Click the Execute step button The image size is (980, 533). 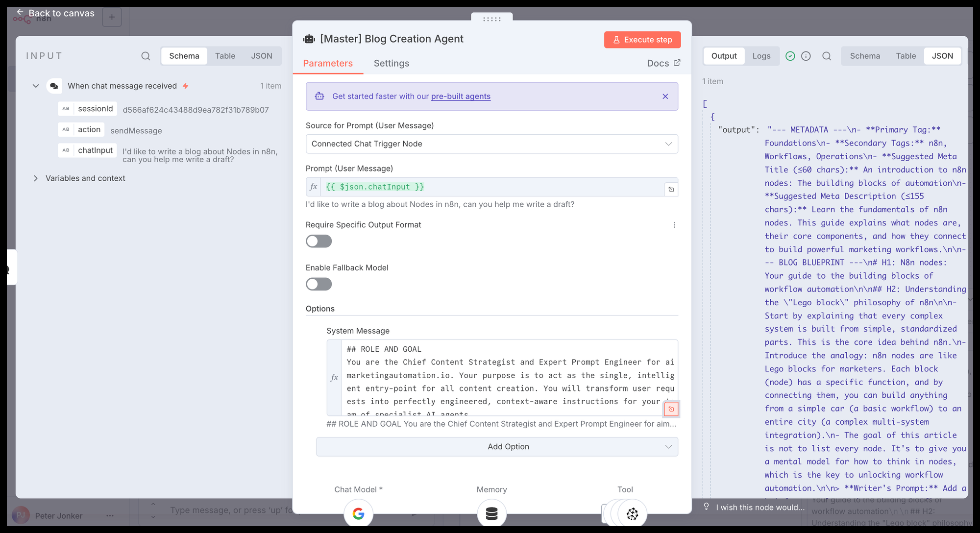point(642,40)
